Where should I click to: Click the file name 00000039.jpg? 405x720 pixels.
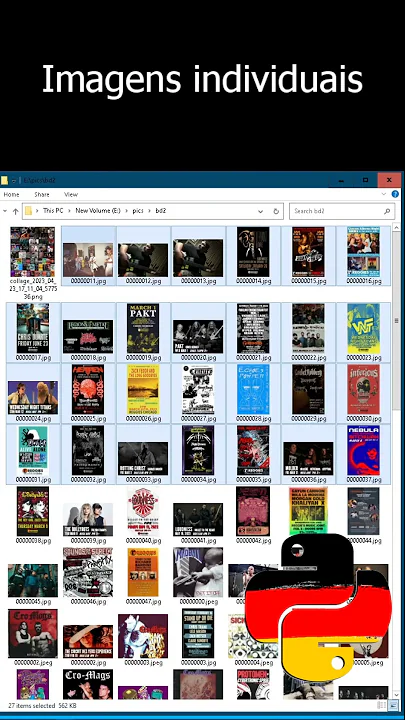(88, 541)
